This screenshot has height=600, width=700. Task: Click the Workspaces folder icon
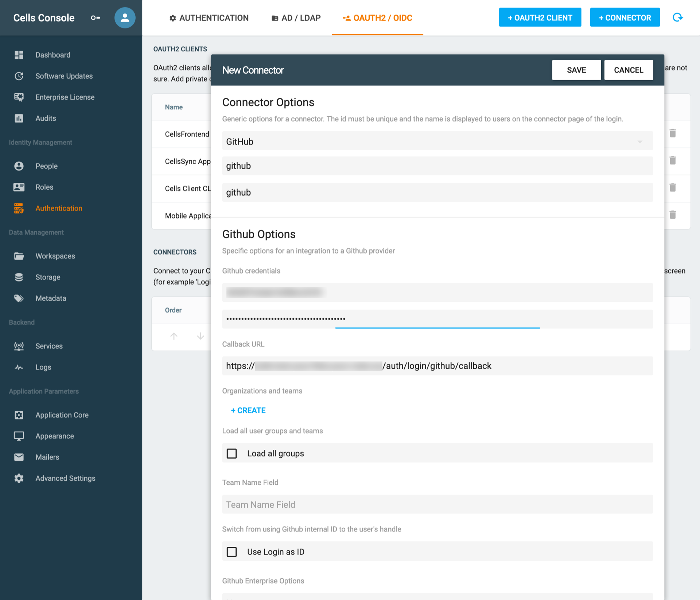click(x=19, y=256)
